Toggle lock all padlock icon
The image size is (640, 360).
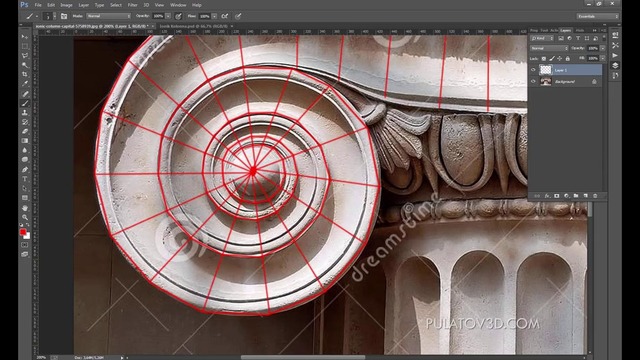pyautogui.click(x=567, y=59)
